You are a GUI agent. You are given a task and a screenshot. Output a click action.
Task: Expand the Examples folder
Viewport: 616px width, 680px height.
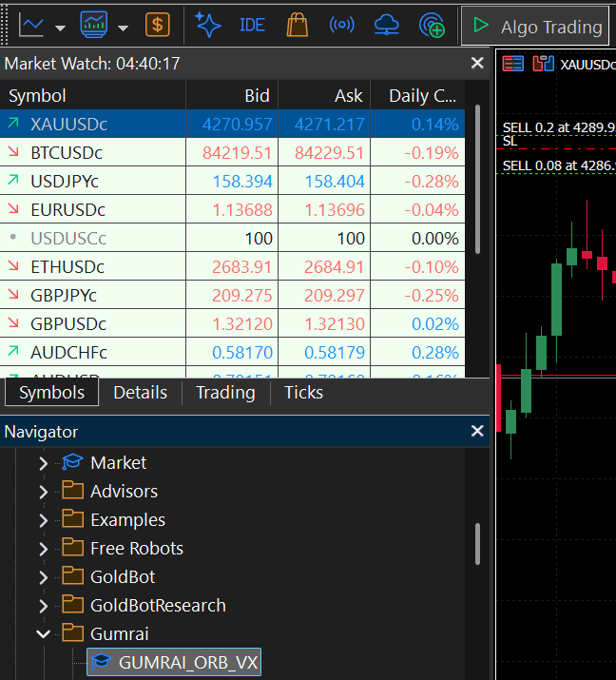(43, 520)
